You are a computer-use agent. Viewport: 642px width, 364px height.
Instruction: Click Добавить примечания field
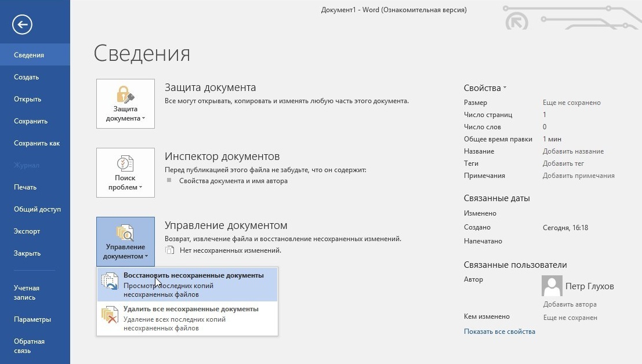point(579,176)
